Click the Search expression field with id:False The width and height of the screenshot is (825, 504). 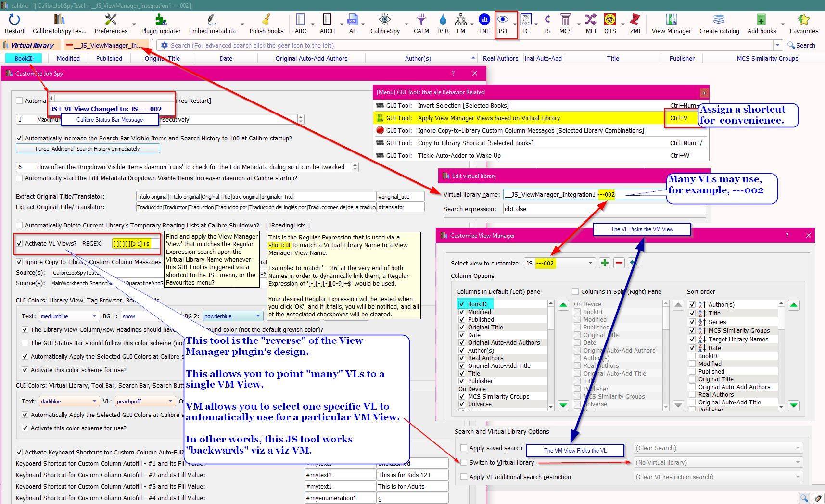(604, 209)
